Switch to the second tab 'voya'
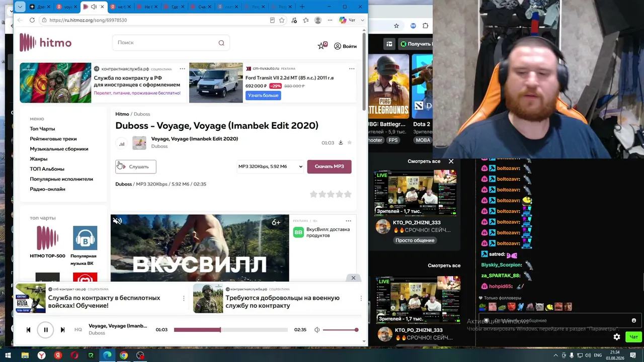The width and height of the screenshot is (644, 362). pos(65,7)
